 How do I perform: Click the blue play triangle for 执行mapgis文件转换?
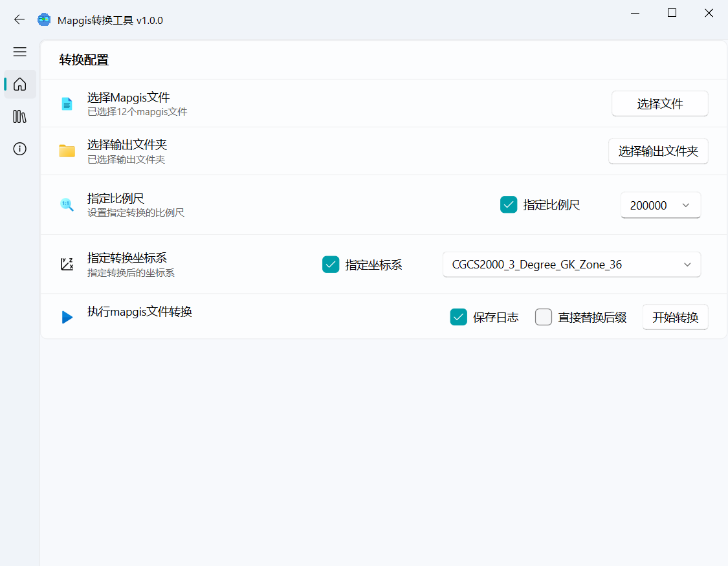67,317
